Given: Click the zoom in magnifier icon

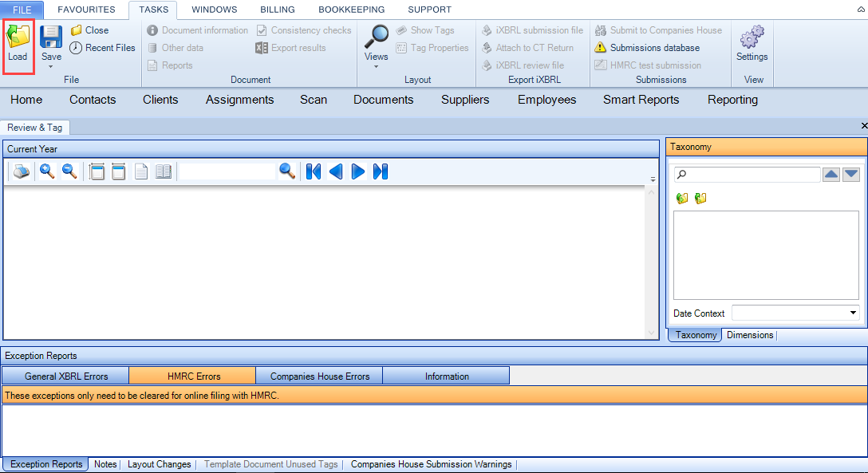Looking at the screenshot, I should 47,171.
